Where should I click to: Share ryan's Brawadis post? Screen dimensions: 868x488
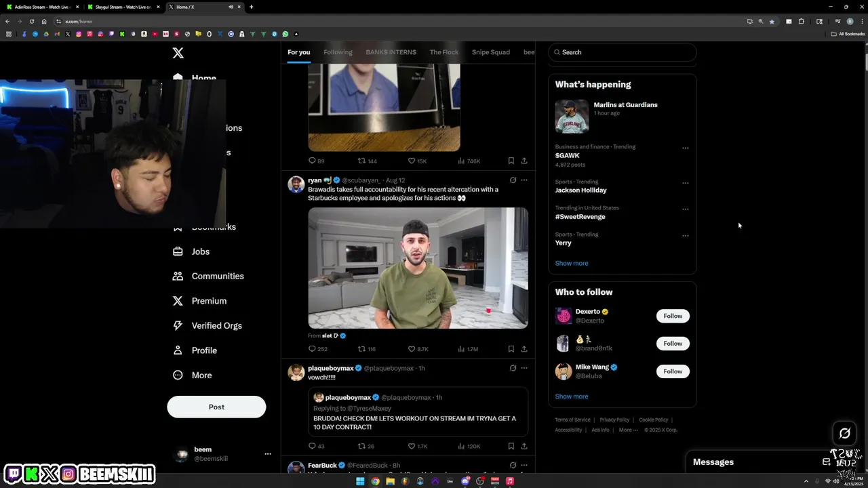pyautogui.click(x=524, y=349)
